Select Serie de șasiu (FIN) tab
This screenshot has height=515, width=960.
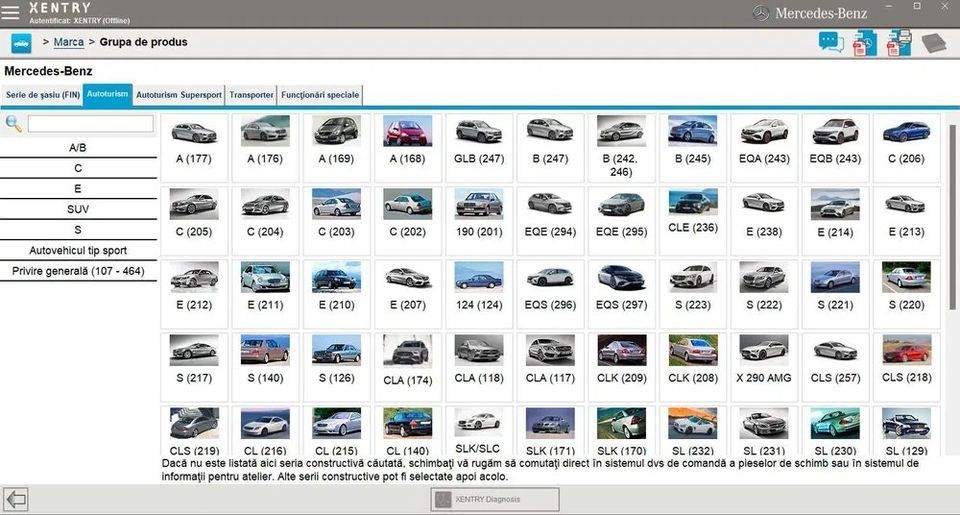[x=42, y=95]
